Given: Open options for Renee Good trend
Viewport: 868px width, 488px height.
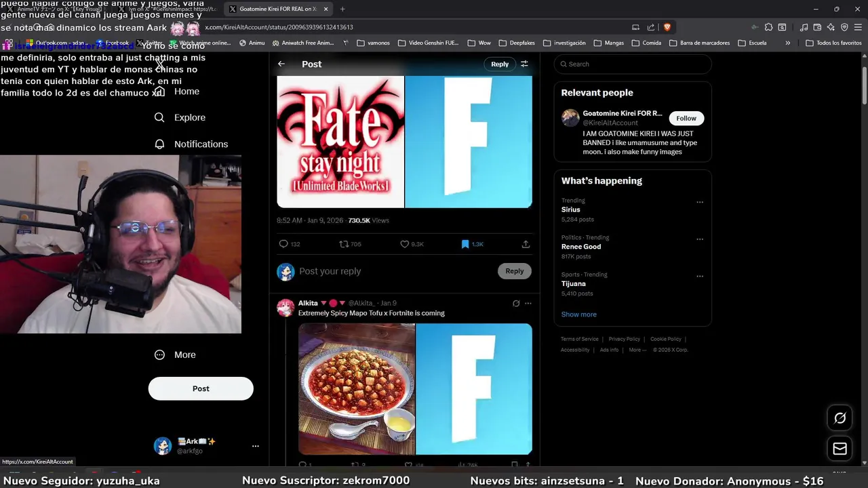Looking at the screenshot, I should tap(700, 239).
